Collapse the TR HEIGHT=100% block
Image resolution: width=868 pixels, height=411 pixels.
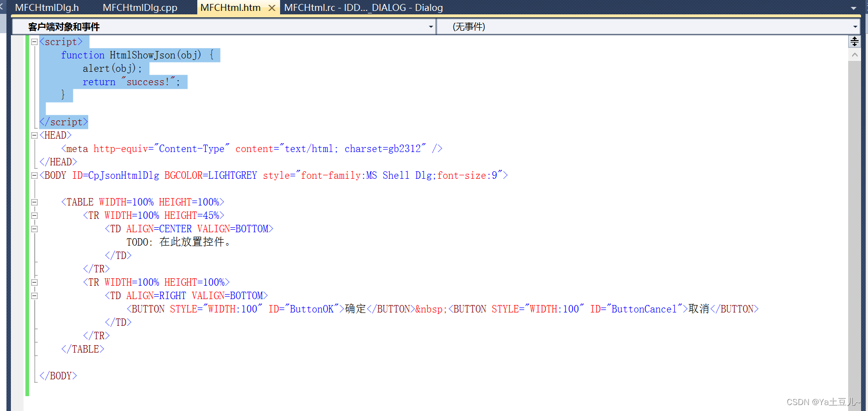[x=34, y=283]
